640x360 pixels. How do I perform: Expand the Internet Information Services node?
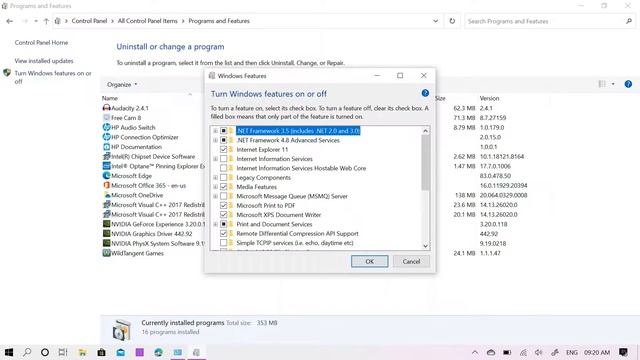pos(215,159)
